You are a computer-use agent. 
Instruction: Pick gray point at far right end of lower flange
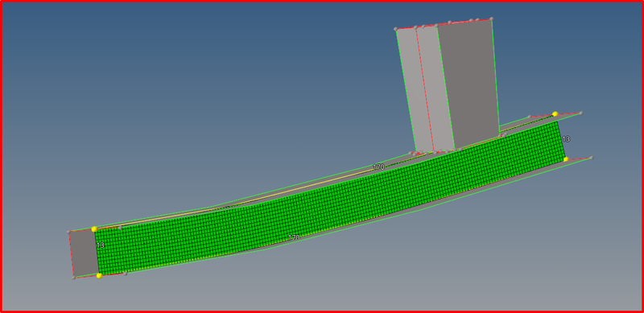591,158
